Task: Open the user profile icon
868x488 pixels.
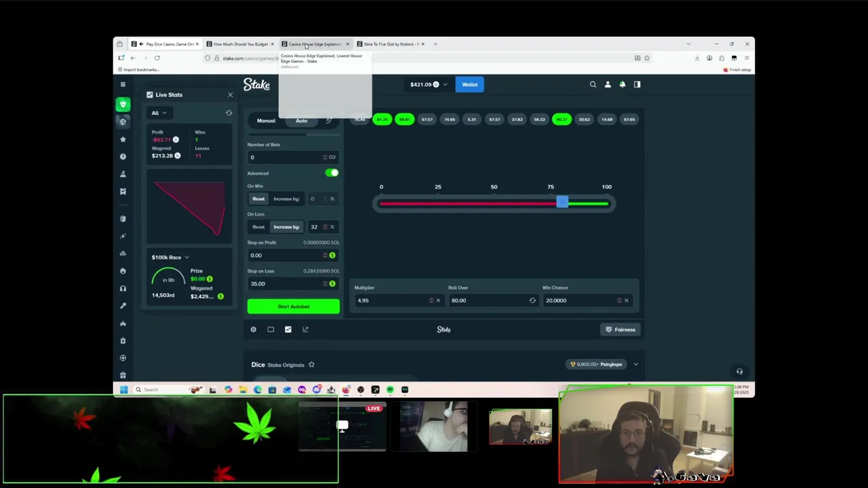Action: (x=608, y=85)
